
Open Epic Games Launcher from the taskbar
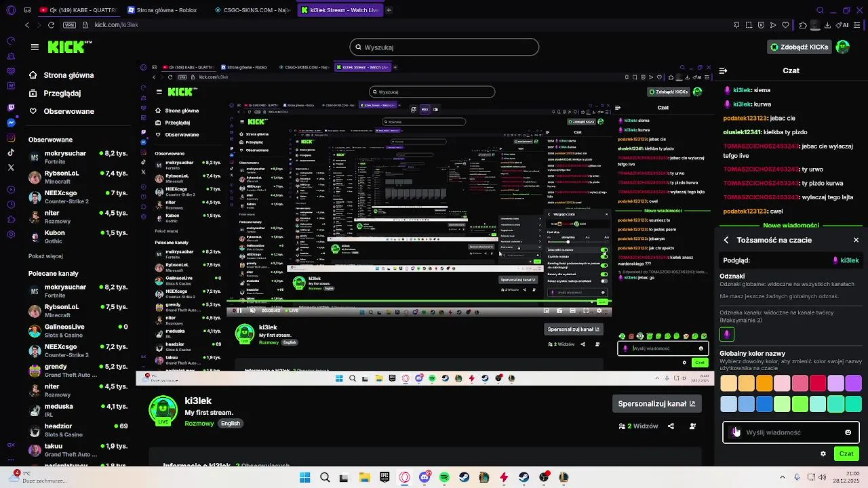384,477
